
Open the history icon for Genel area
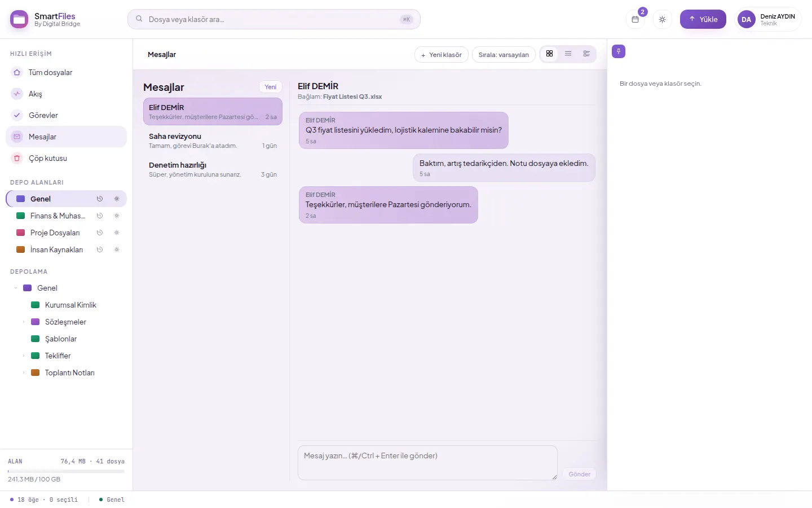[100, 199]
